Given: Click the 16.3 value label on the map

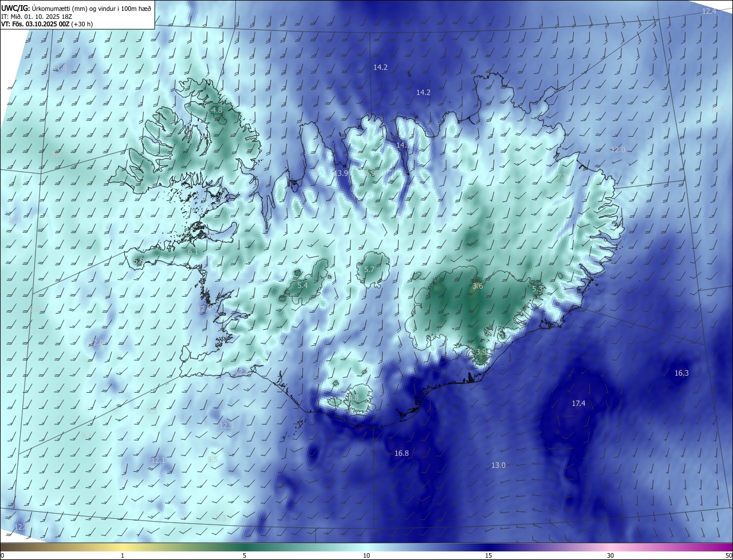Looking at the screenshot, I should (x=681, y=373).
